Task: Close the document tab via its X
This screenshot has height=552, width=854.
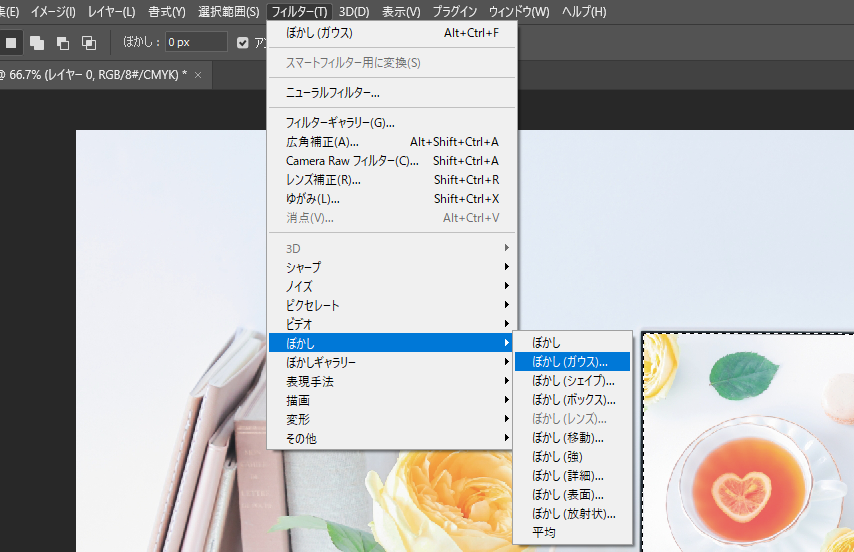Action: 198,75
